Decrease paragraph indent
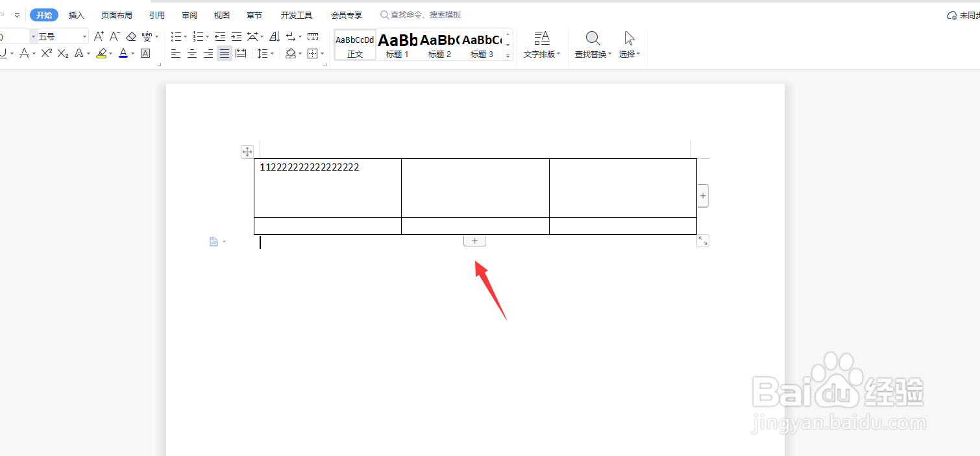The height and width of the screenshot is (456, 980). (220, 36)
